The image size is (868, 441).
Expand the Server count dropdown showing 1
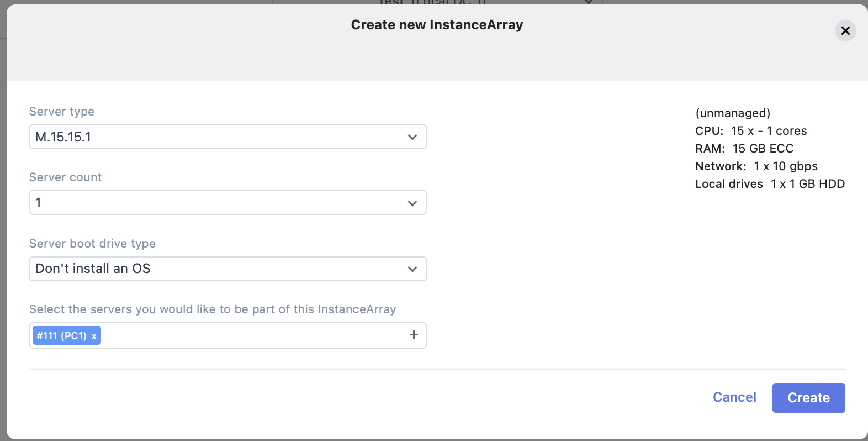[221, 203]
